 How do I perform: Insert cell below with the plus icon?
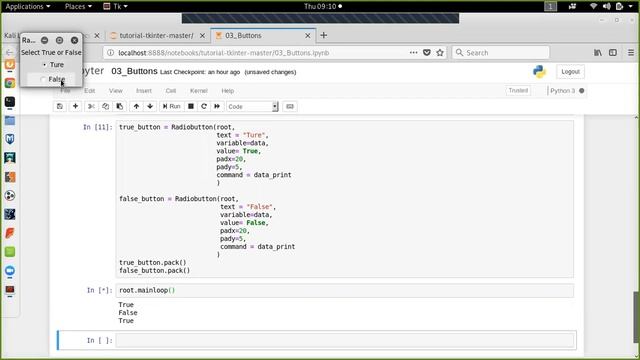pos(76,107)
